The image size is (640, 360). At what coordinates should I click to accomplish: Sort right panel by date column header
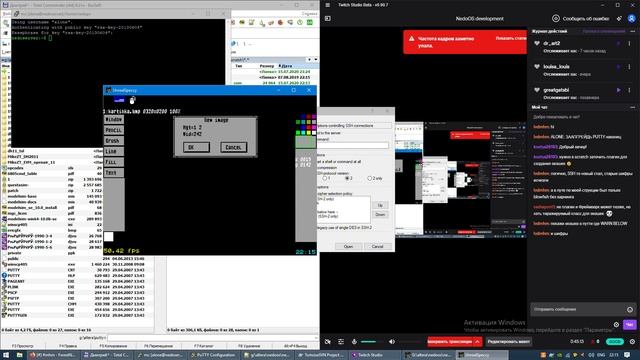[x=297, y=65]
